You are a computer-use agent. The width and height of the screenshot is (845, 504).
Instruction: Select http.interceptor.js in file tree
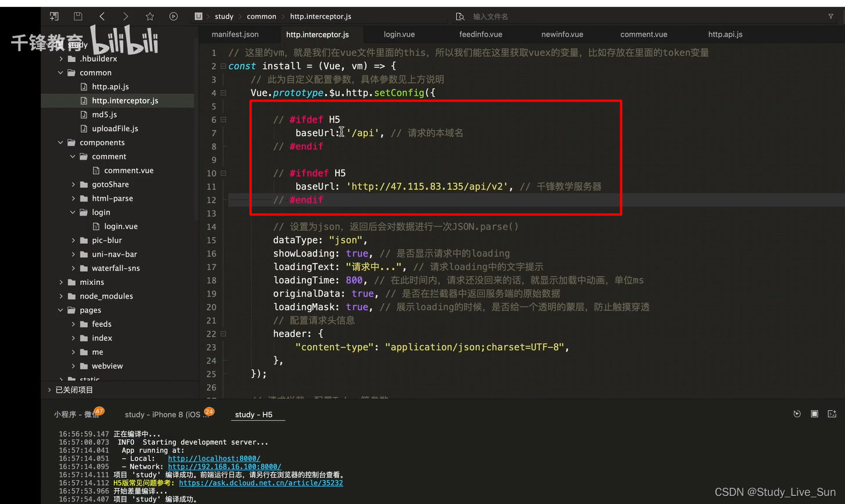point(125,100)
